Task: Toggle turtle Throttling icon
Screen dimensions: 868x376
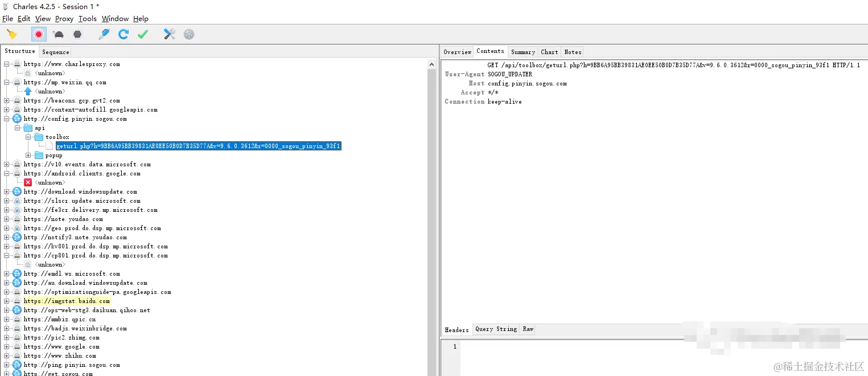Action: (58, 34)
